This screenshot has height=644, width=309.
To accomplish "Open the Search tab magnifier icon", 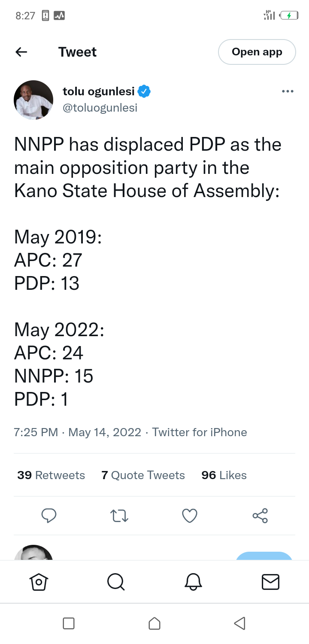I will click(116, 582).
